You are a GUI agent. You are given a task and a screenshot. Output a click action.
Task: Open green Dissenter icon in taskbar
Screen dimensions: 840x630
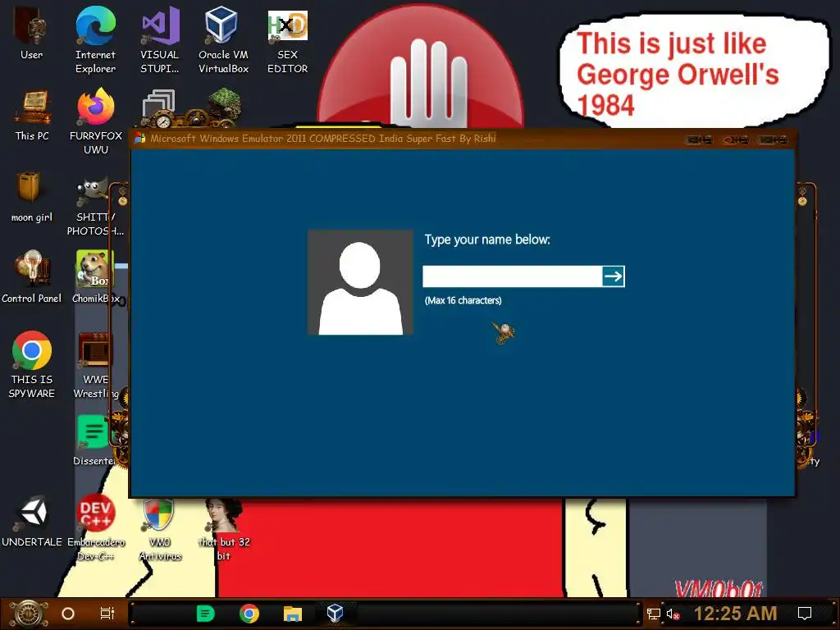tap(205, 614)
